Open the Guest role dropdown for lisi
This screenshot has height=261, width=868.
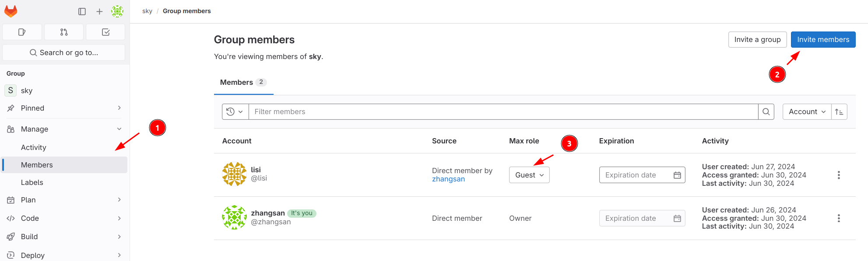pyautogui.click(x=529, y=175)
